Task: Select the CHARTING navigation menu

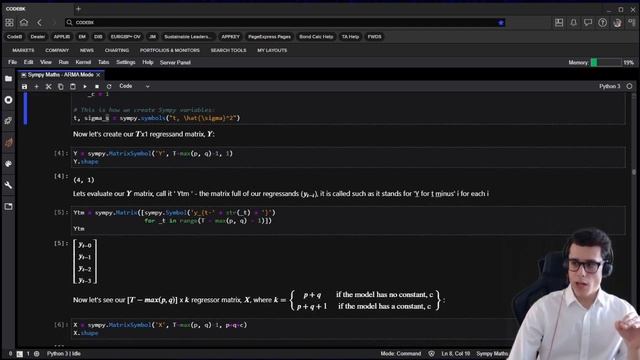Action: coord(117,50)
